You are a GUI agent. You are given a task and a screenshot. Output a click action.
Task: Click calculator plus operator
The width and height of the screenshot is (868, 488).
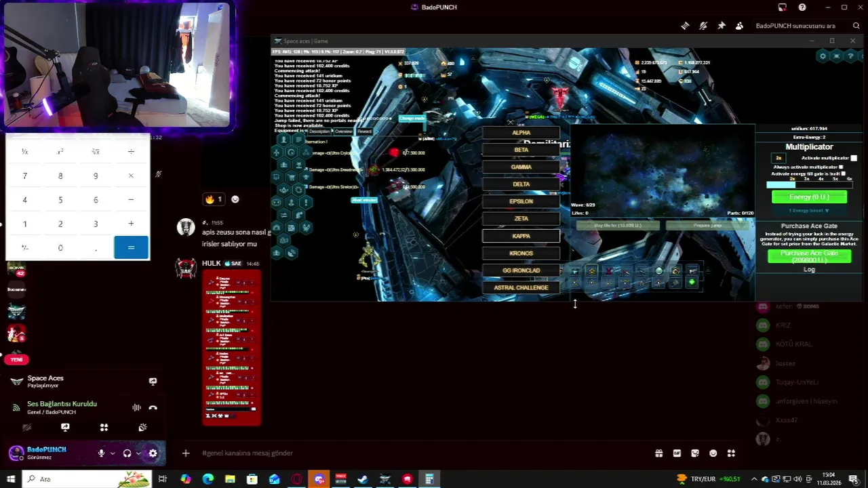point(131,224)
